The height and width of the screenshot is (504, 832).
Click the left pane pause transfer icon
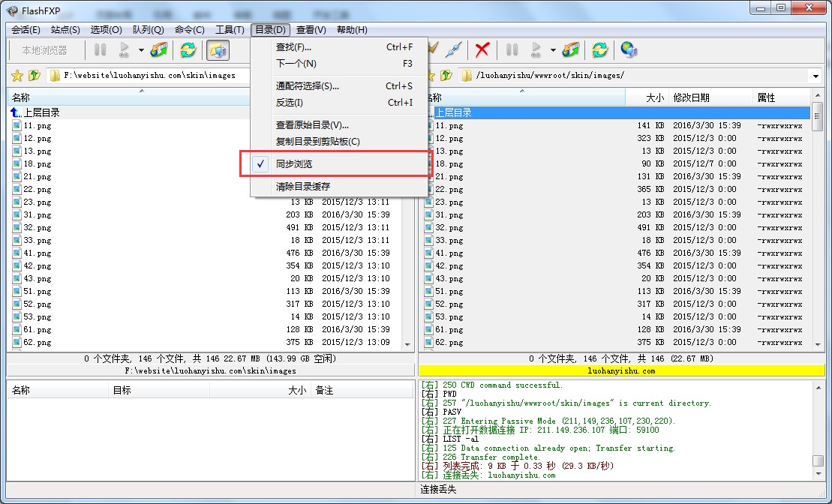100,50
